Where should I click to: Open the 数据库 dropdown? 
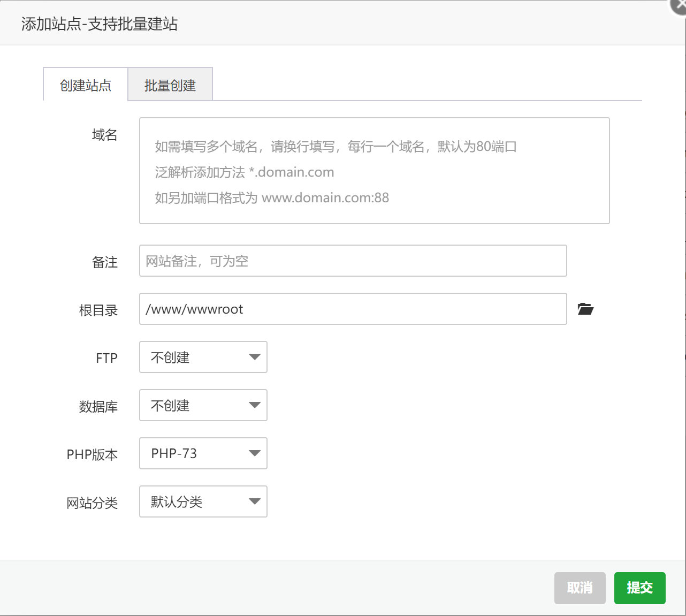click(x=203, y=405)
